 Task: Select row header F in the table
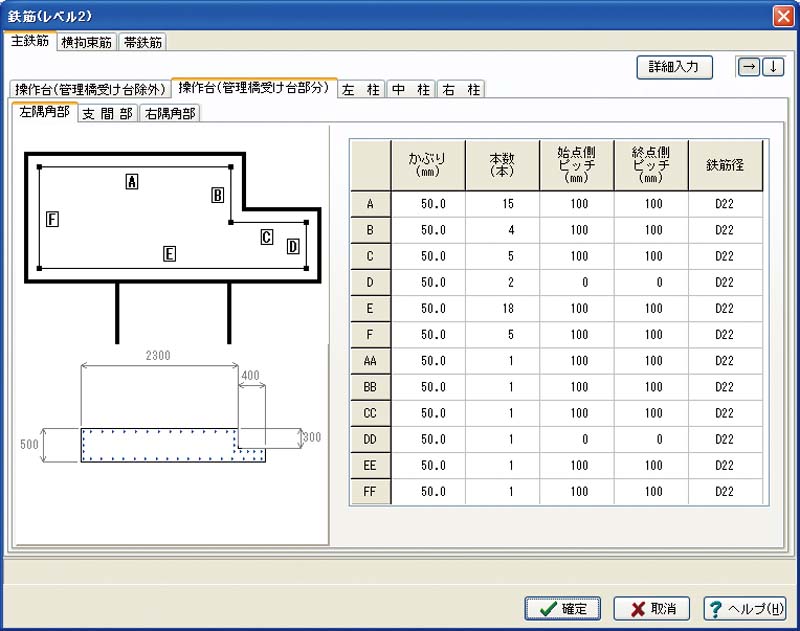pyautogui.click(x=370, y=335)
